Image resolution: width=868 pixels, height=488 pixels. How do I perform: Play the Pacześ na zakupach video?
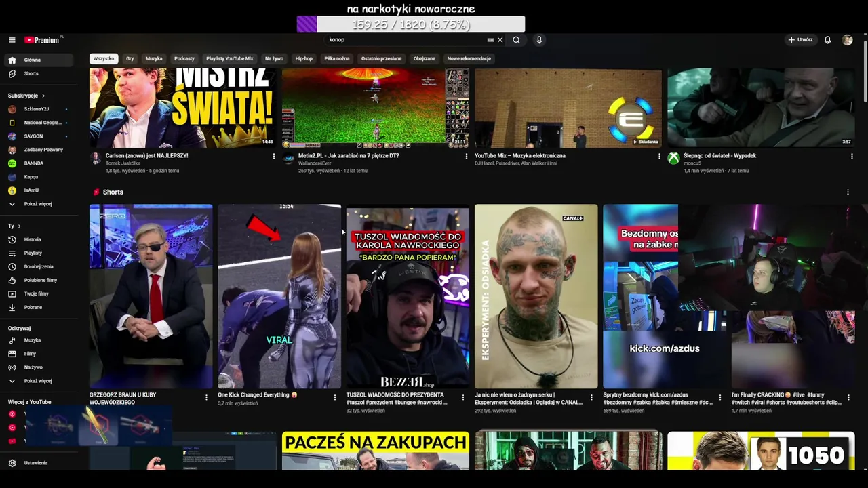(375, 451)
